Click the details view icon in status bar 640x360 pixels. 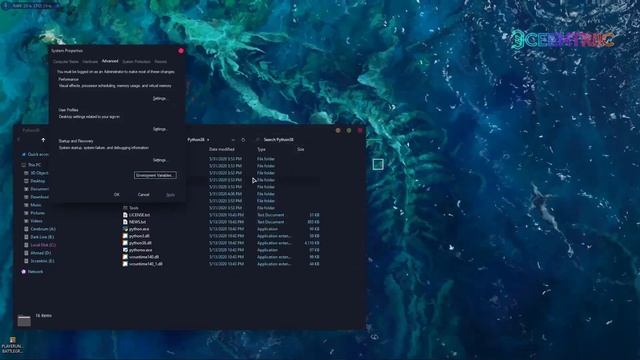(24, 321)
